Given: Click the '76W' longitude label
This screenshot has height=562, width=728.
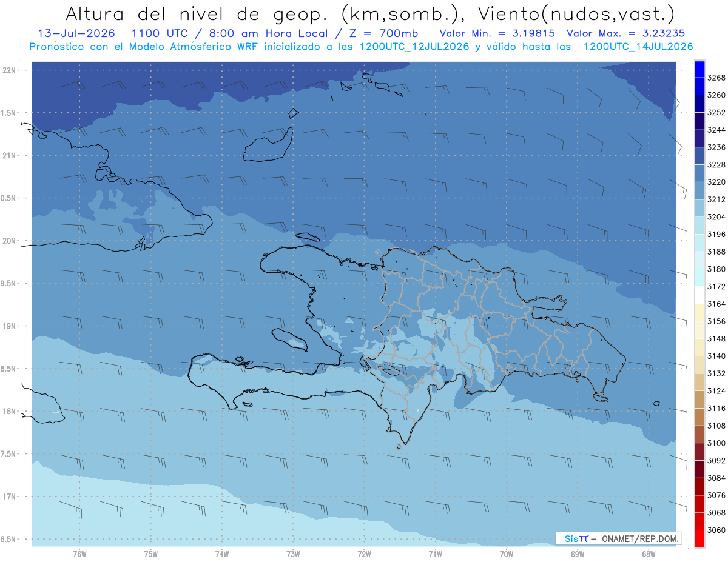Looking at the screenshot, I should tap(79, 554).
